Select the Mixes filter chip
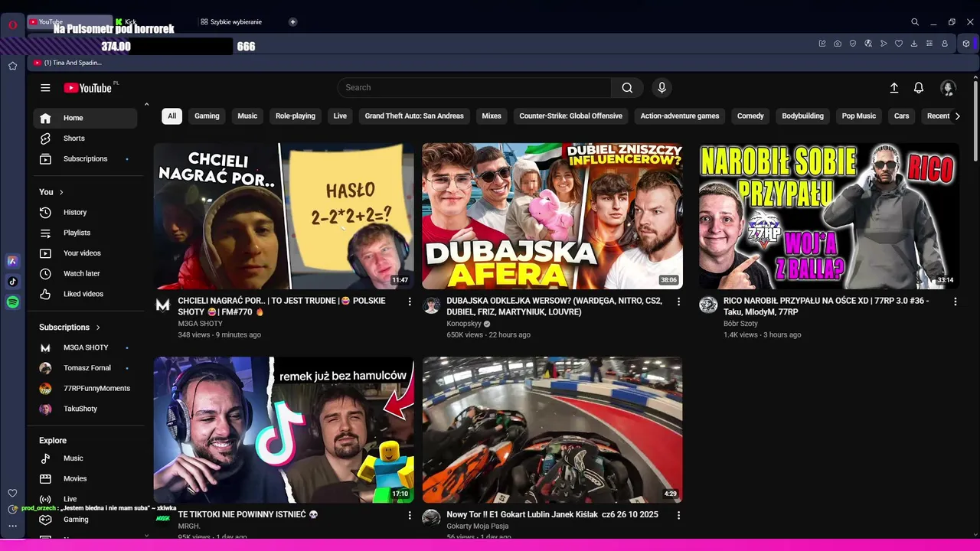Screen dimensions: 980x551 (x=492, y=116)
